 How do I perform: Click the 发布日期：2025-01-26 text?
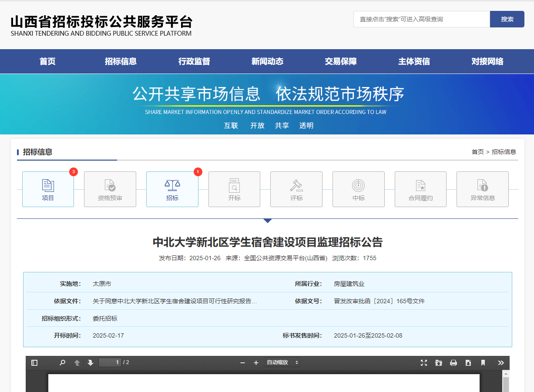[x=190, y=258]
